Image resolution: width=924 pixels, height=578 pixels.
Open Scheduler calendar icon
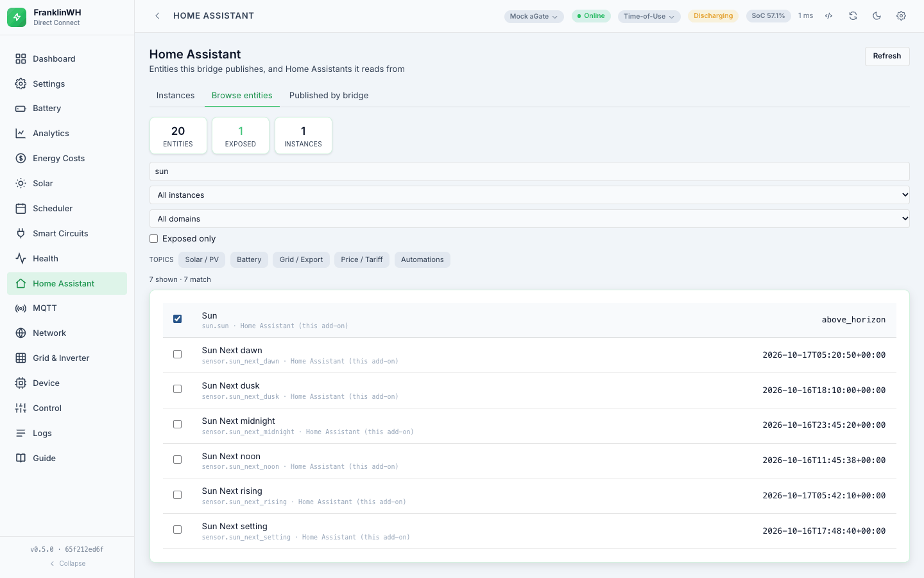pos(21,209)
